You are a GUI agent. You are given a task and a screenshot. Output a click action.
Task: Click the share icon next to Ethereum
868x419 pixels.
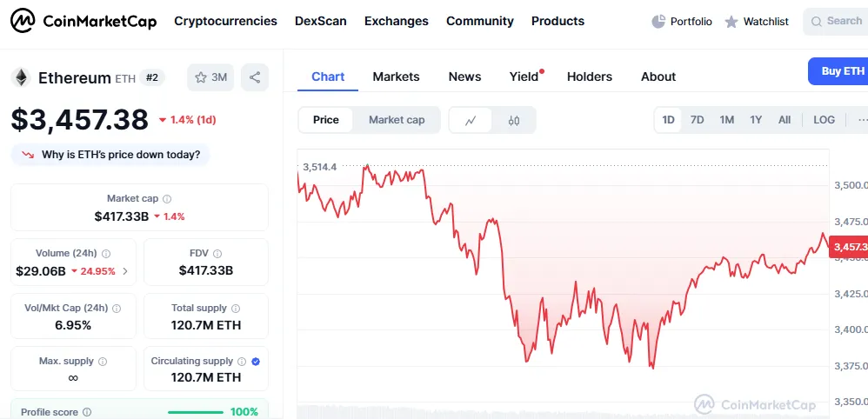255,77
